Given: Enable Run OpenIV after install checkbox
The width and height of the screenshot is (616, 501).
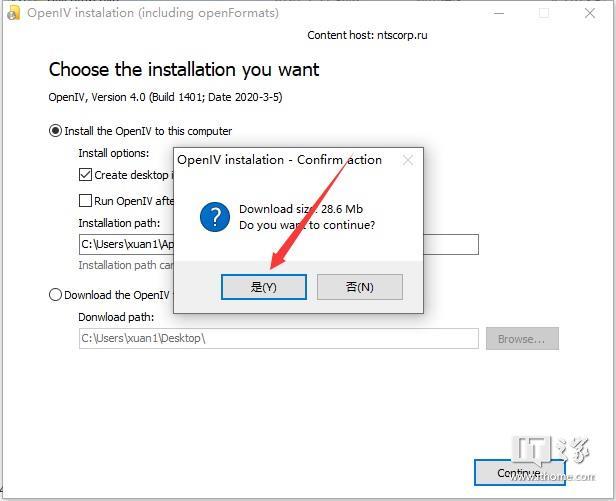Looking at the screenshot, I should [85, 201].
